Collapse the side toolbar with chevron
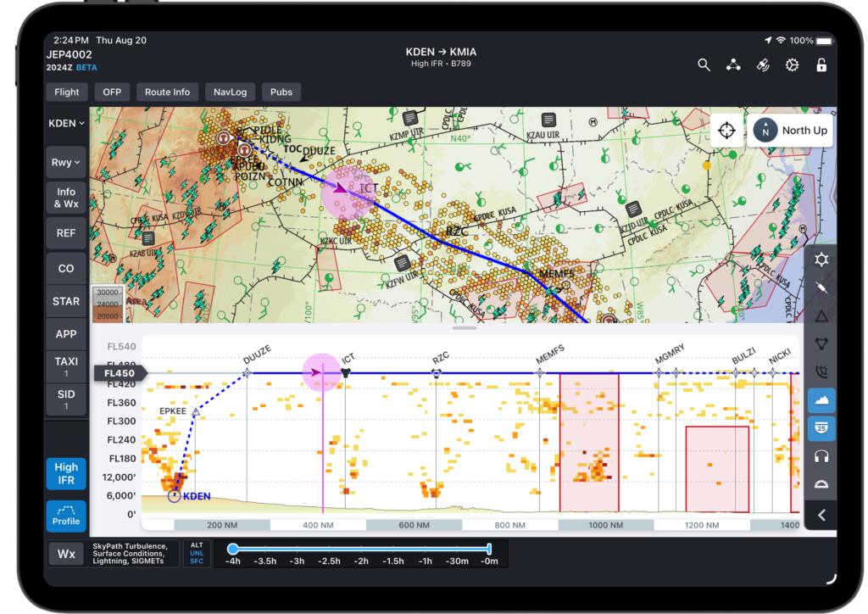Screen dimensions: 868x614 (821, 516)
